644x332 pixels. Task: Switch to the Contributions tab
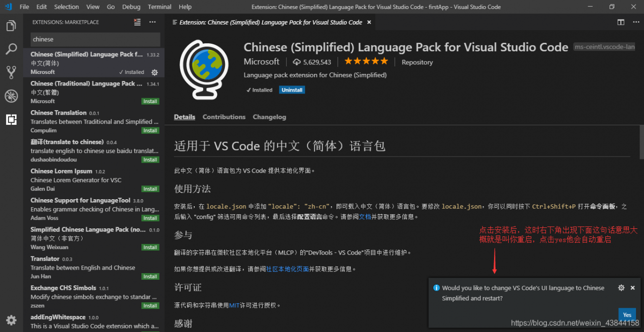(224, 117)
